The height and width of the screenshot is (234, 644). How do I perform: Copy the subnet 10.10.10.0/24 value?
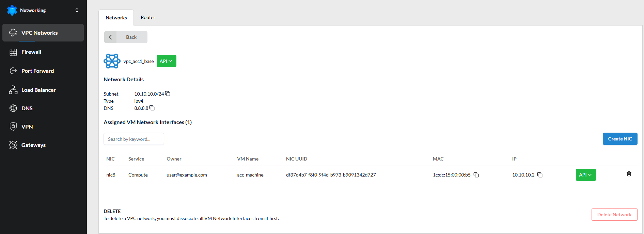click(168, 94)
